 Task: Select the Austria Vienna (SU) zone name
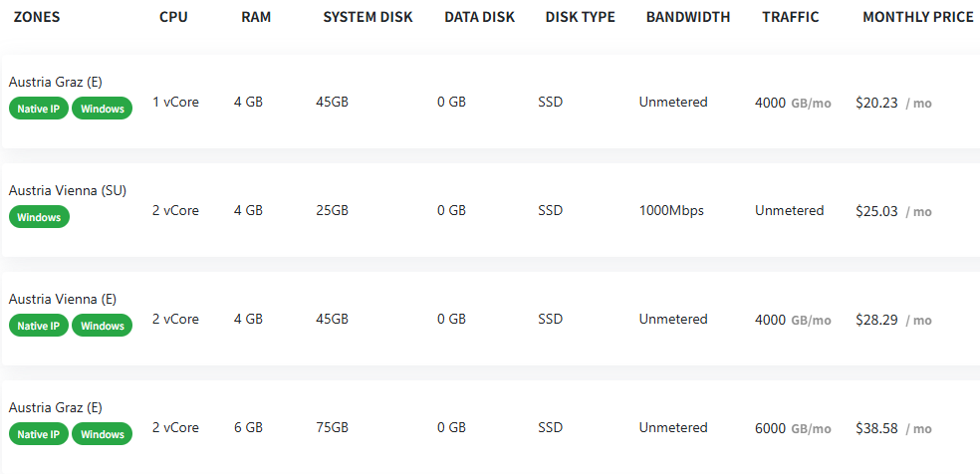tap(68, 191)
